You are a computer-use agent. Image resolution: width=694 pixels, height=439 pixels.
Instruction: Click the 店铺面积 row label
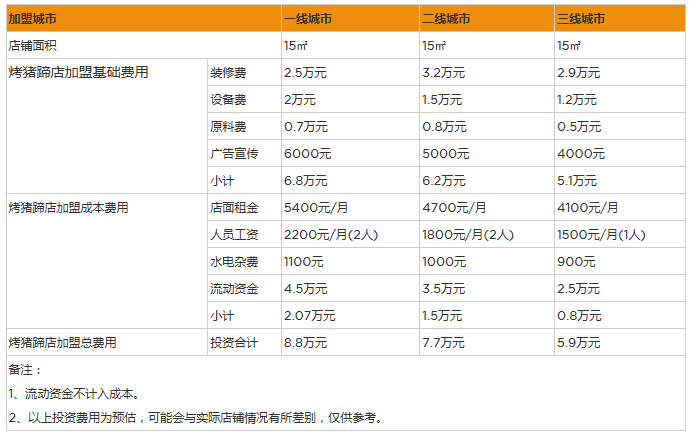coord(34,46)
